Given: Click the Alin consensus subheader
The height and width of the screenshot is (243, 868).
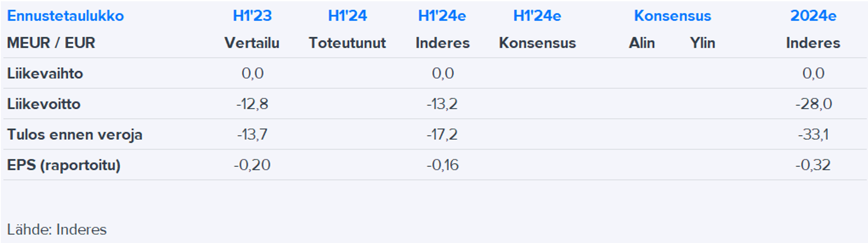Looking at the screenshot, I should tap(641, 43).
